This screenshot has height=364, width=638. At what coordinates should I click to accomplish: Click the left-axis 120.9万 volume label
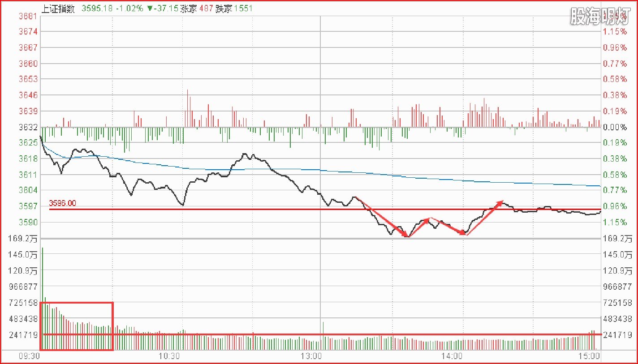coord(23,270)
